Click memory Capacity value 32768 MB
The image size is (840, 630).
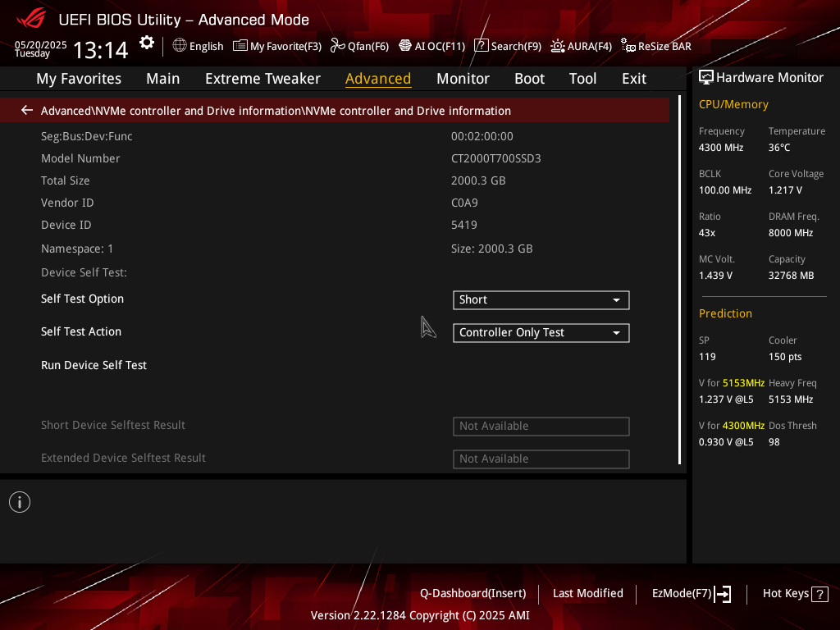(x=792, y=276)
